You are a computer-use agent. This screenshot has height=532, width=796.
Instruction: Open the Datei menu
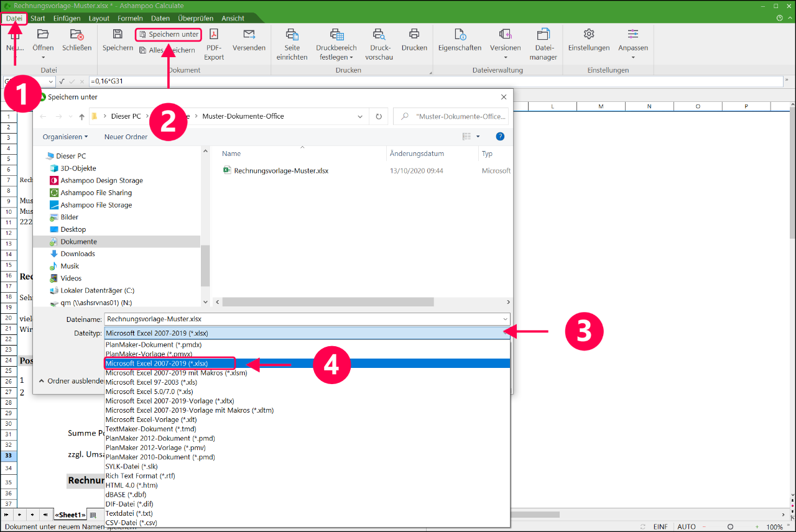click(x=14, y=18)
